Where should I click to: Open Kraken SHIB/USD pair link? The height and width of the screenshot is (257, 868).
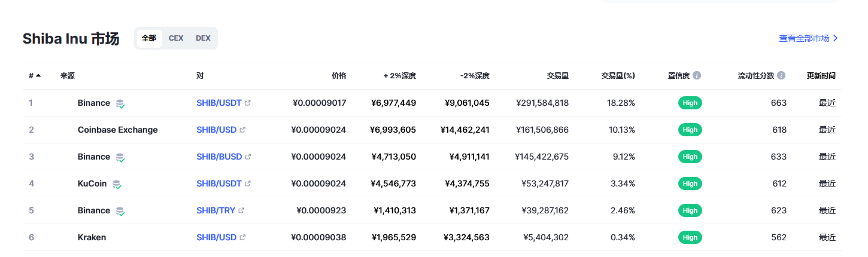(x=216, y=237)
